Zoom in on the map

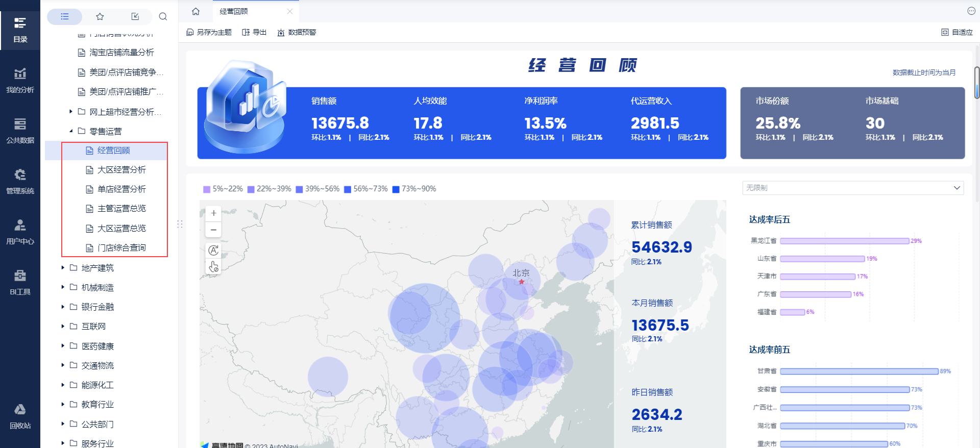tap(213, 213)
